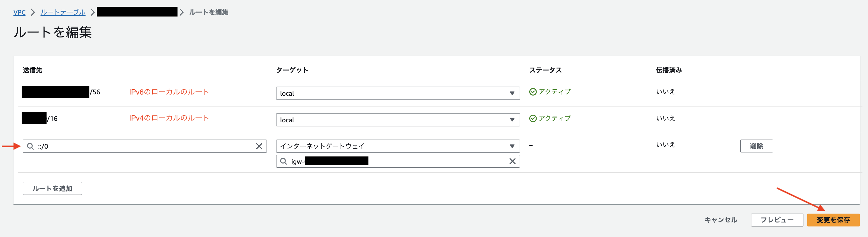Cancel editing with キャンセル

tap(721, 220)
